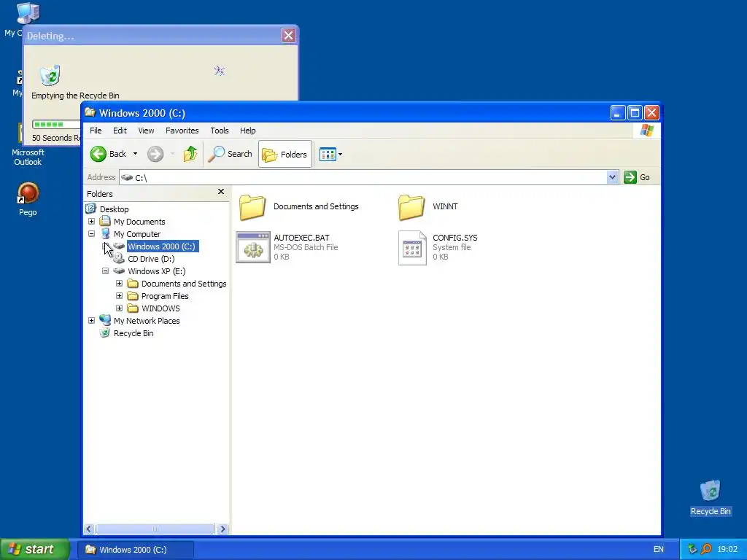Click the taskbar clock showing 19:02
This screenshot has width=747, height=560.
[727, 549]
